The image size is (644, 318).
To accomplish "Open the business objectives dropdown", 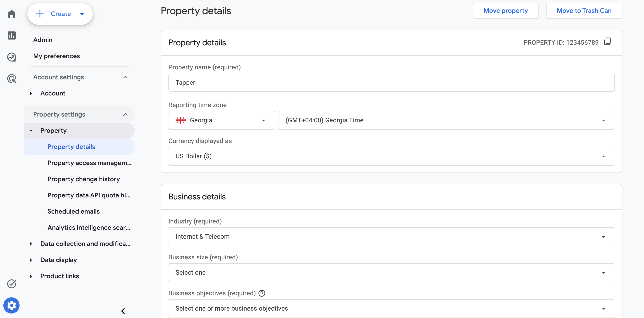I will coord(392,308).
